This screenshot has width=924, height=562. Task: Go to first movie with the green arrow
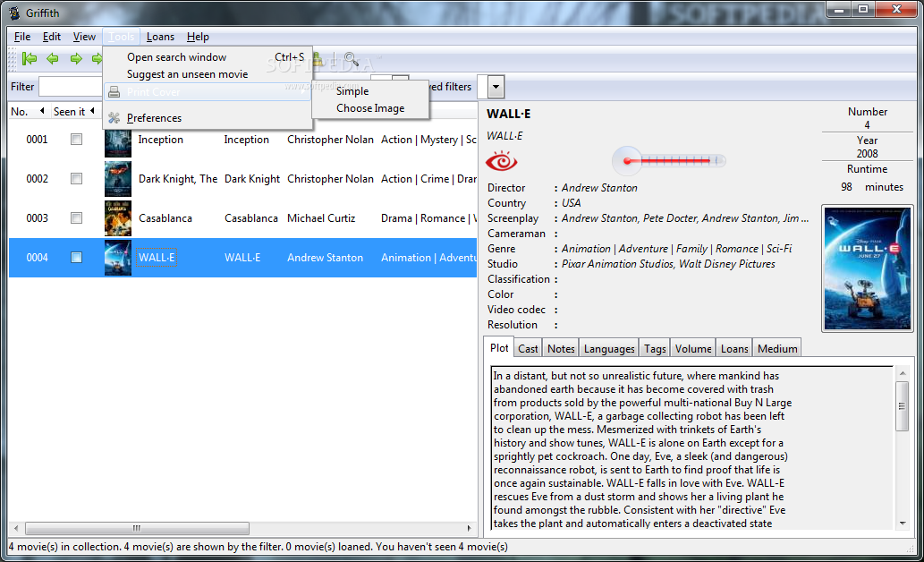[x=29, y=58]
